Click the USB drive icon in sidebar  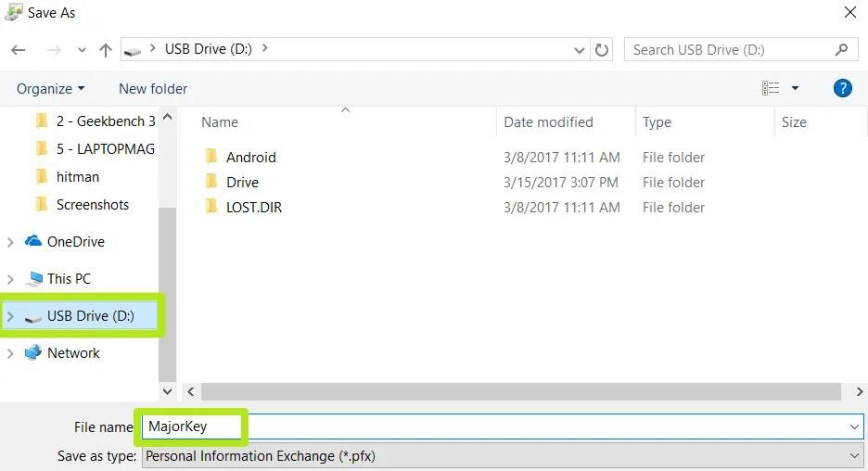(33, 318)
